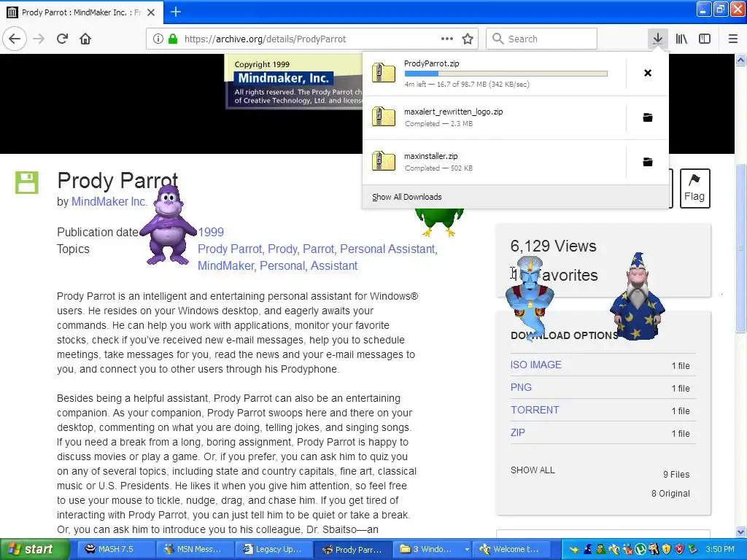Download the PNG option
Viewport: 747px width, 560px height.
click(x=521, y=387)
